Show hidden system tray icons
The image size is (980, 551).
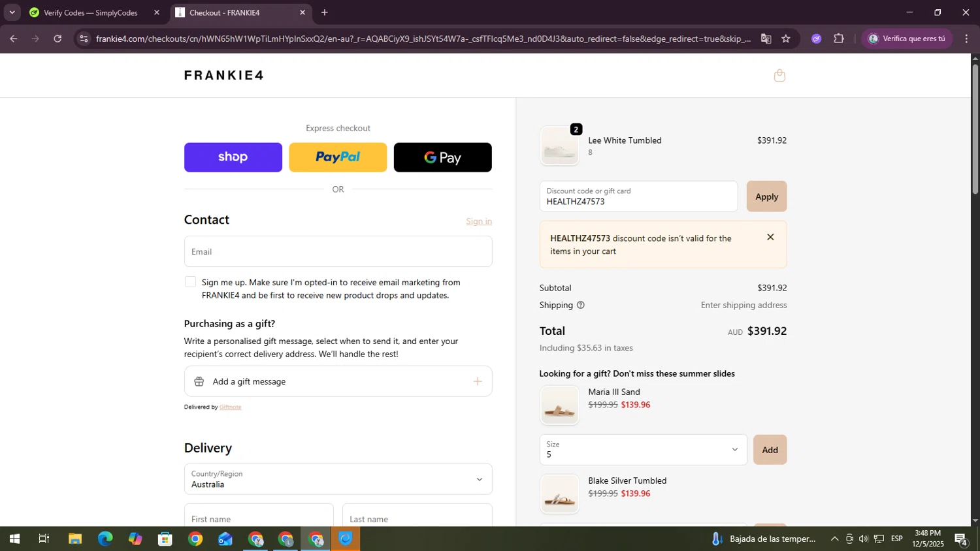click(x=834, y=539)
